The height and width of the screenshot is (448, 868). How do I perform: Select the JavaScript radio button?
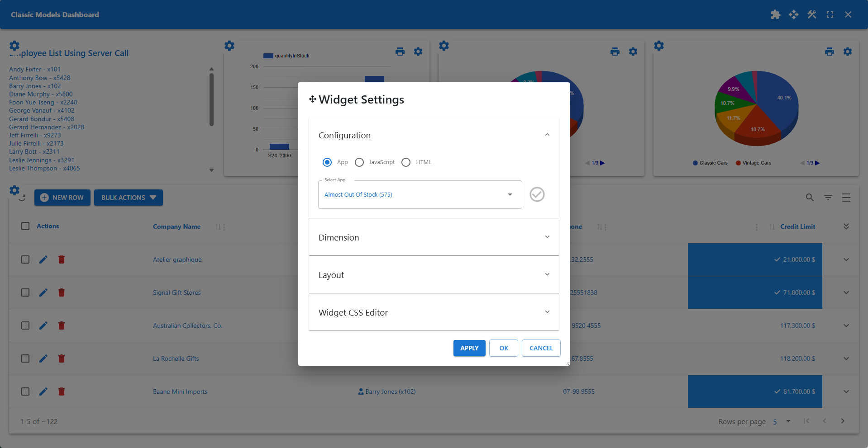(359, 162)
